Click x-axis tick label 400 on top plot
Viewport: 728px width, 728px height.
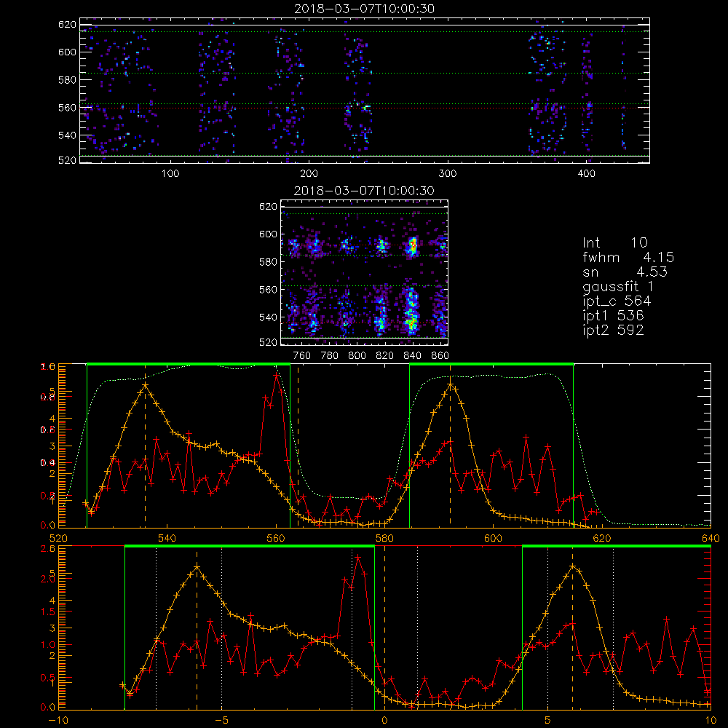(x=586, y=174)
